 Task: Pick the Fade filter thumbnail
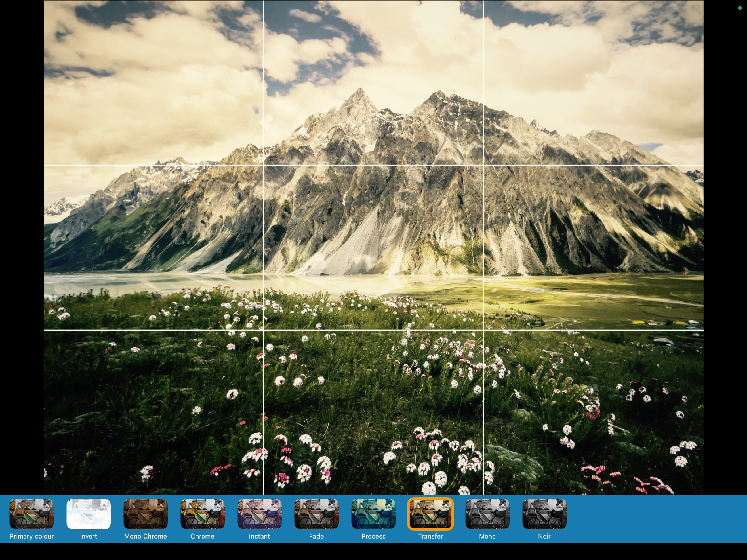click(x=316, y=514)
